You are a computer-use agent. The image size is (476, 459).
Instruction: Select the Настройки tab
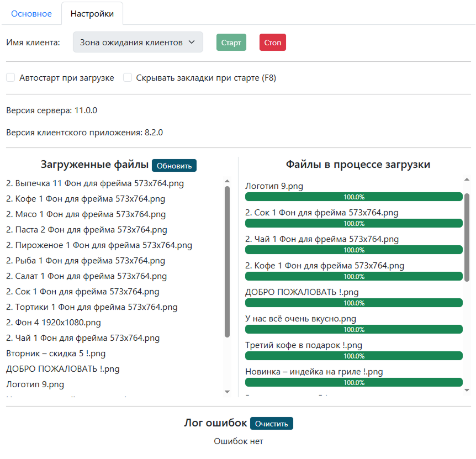(92, 14)
